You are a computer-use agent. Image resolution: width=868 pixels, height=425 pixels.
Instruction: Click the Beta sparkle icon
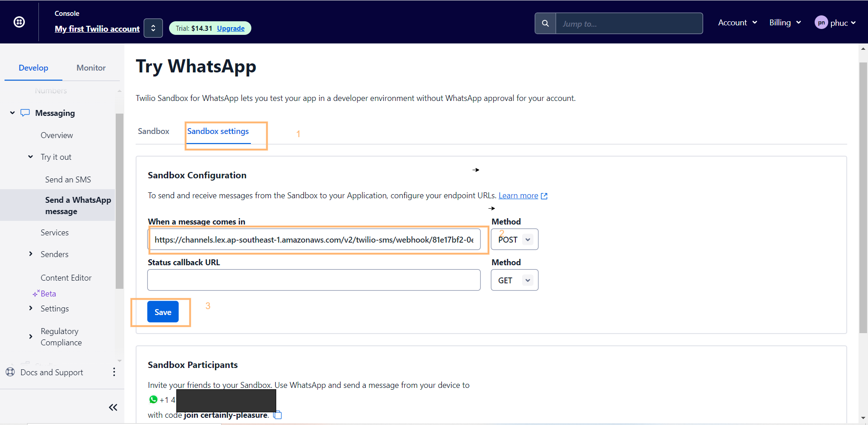(x=36, y=293)
